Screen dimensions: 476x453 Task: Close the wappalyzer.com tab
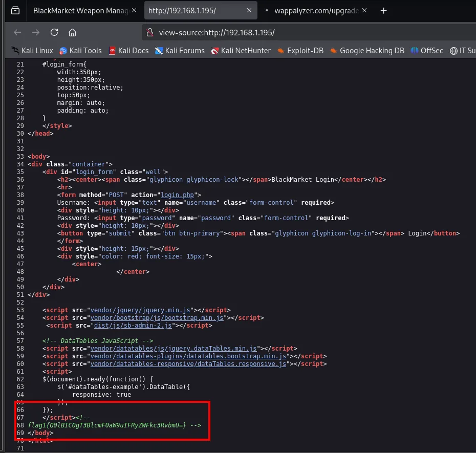point(364,10)
